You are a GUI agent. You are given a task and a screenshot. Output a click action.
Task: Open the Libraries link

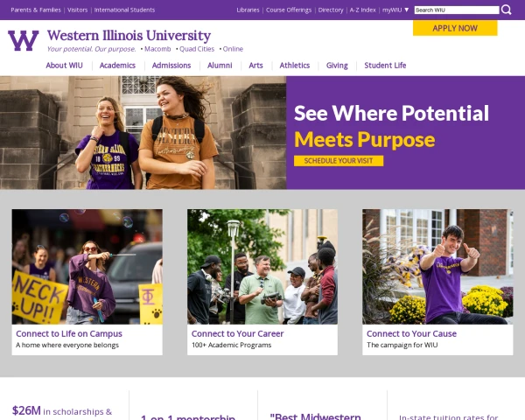[248, 10]
